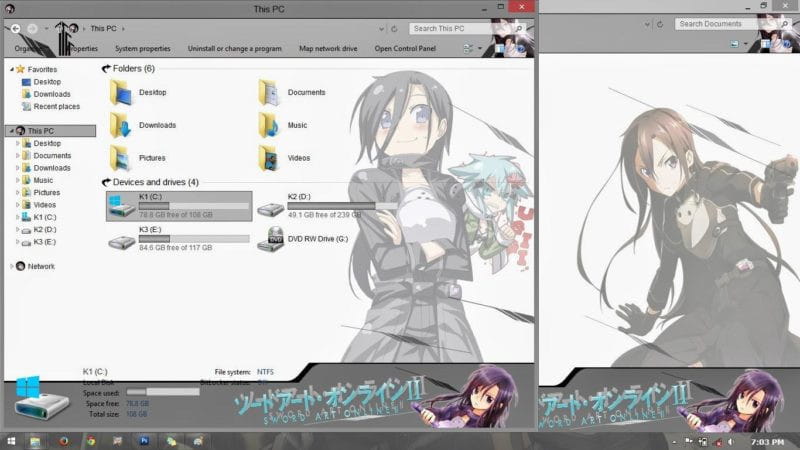Collapse the Devices and drives group
Image resolution: width=800 pixels, height=450 pixels.
(x=106, y=183)
